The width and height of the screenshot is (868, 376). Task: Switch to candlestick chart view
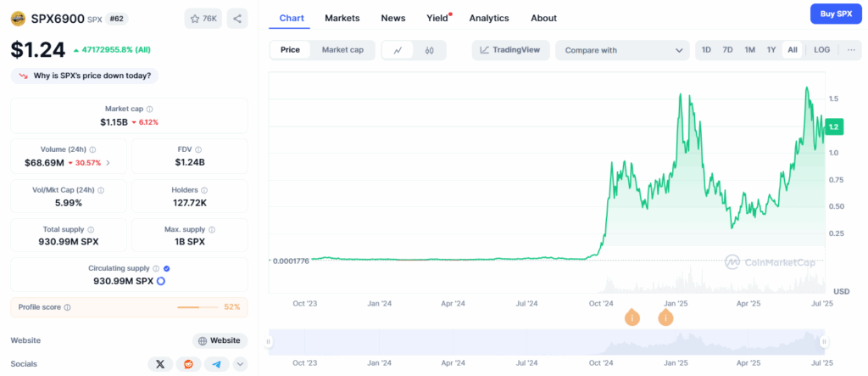(430, 50)
